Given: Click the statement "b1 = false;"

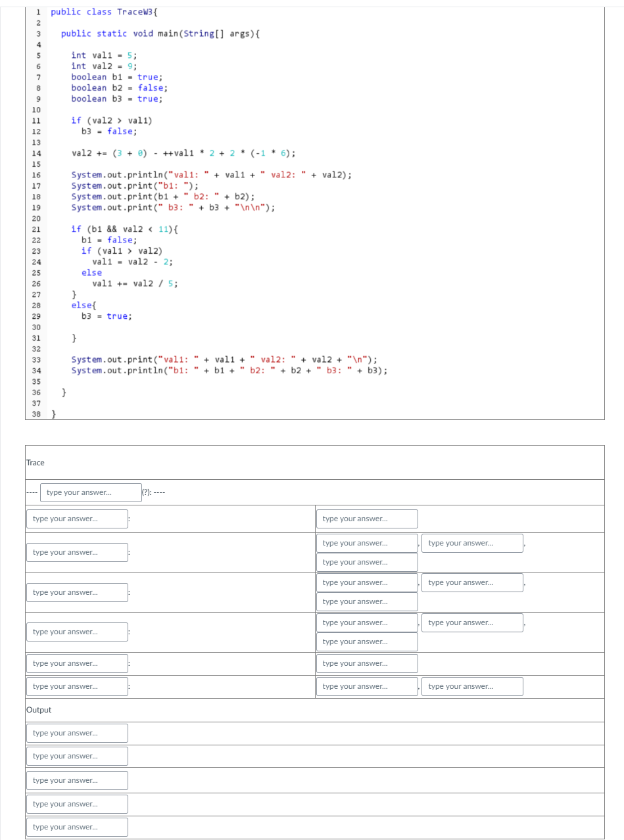Looking at the screenshot, I should pyautogui.click(x=109, y=240).
